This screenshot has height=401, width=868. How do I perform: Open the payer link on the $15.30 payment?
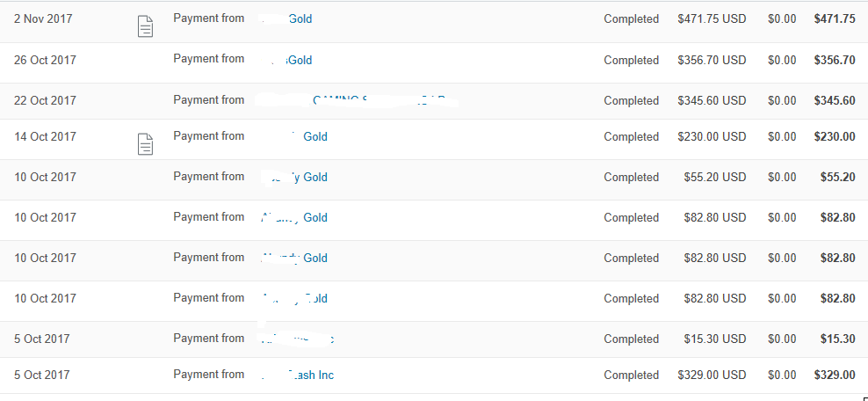297,339
